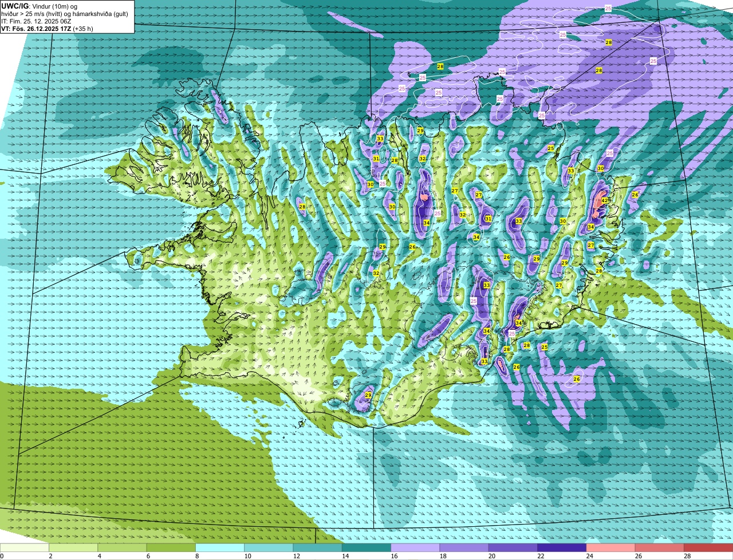This screenshot has height=560, width=733.
Task: Choose the 12–14 m/s teal legend swatch
Action: coord(318,547)
